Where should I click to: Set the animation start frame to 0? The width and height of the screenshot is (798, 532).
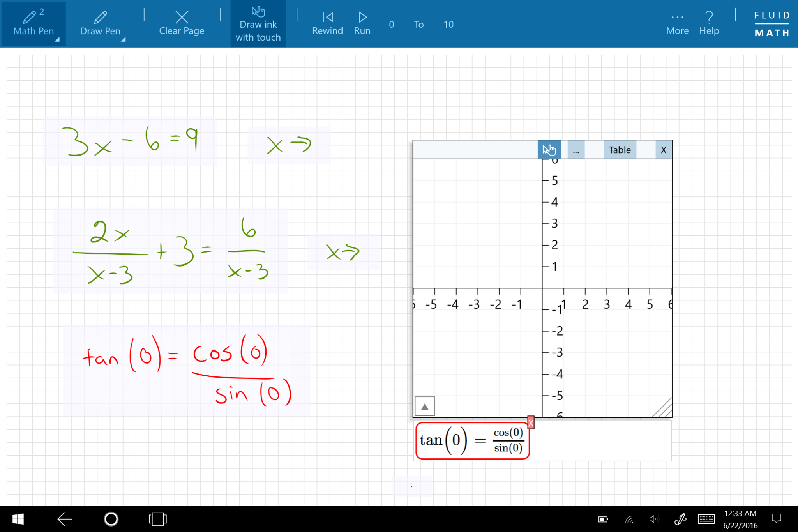point(391,24)
